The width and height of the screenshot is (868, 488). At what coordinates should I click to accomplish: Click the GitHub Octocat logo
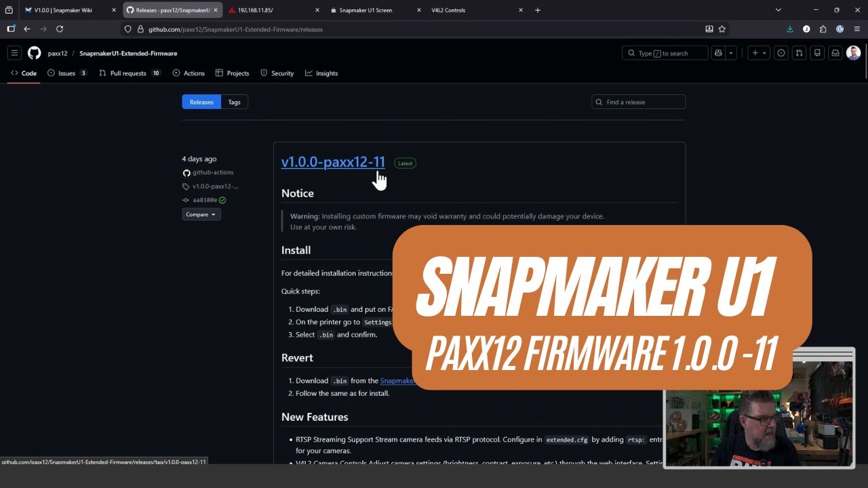click(x=34, y=53)
